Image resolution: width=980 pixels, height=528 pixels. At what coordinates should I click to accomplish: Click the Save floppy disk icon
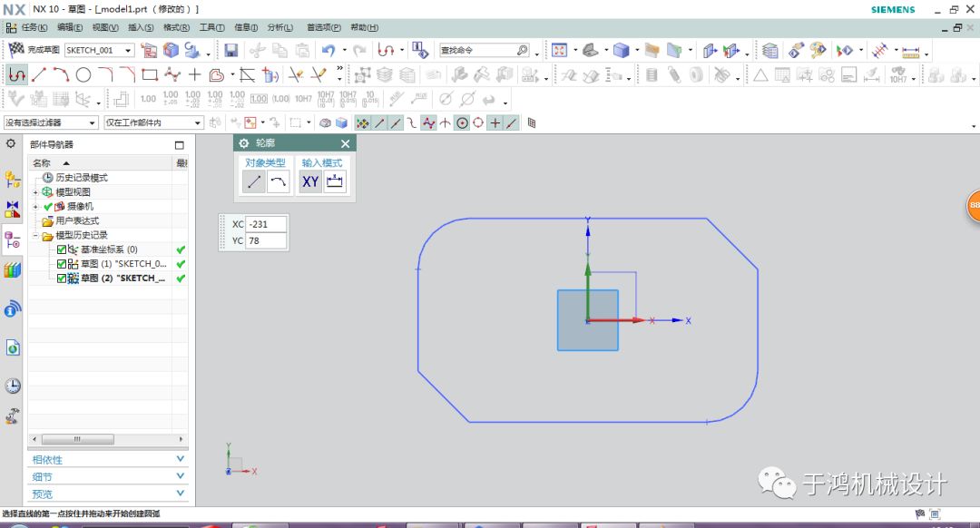(231, 50)
